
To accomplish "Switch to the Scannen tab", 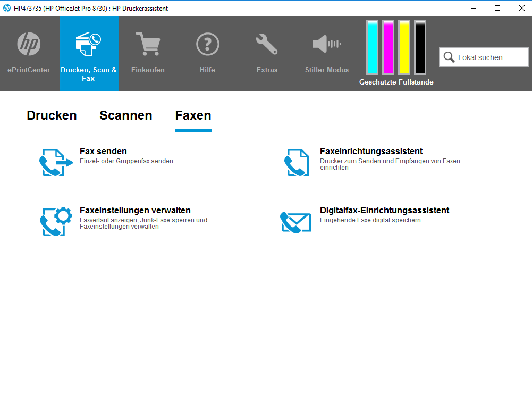I will point(126,115).
